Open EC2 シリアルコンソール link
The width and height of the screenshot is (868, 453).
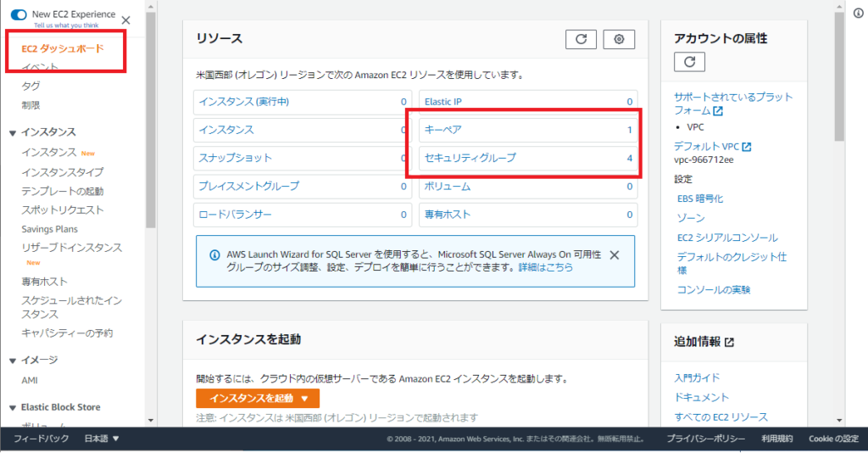click(x=727, y=238)
